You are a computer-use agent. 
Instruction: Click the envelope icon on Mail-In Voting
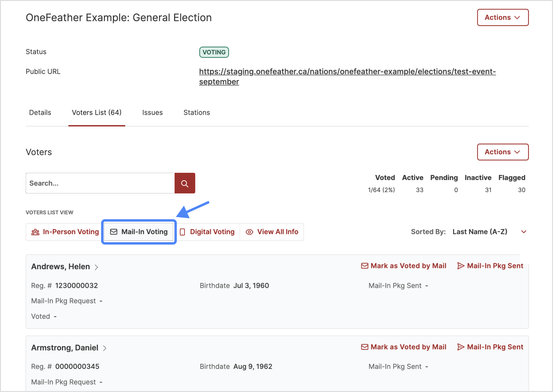pyautogui.click(x=114, y=232)
